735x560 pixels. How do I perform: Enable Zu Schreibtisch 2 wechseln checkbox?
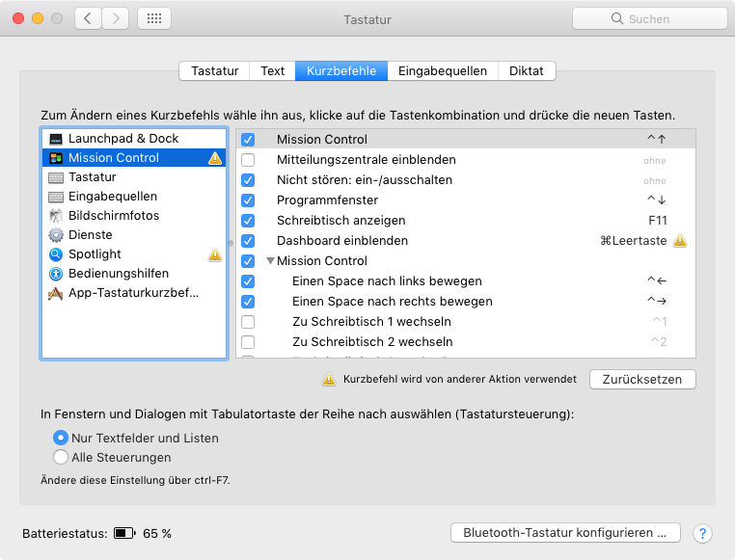248,342
